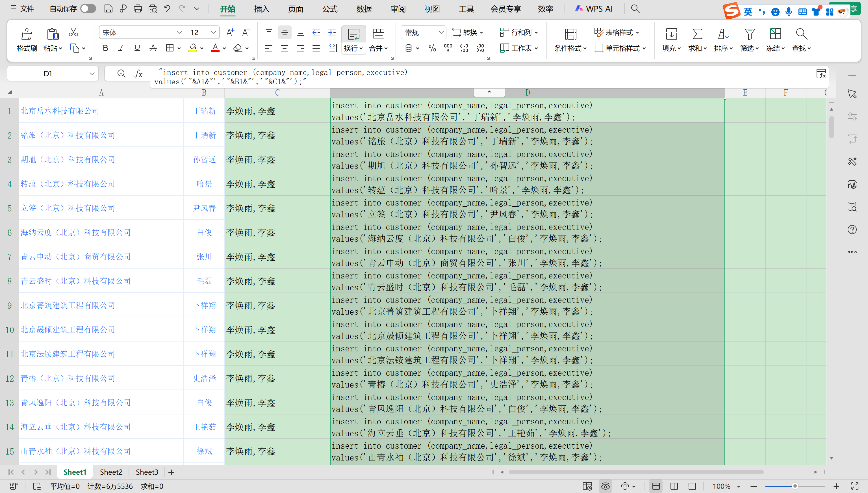
Task: Click the decrease indent icon
Action: pos(316,33)
